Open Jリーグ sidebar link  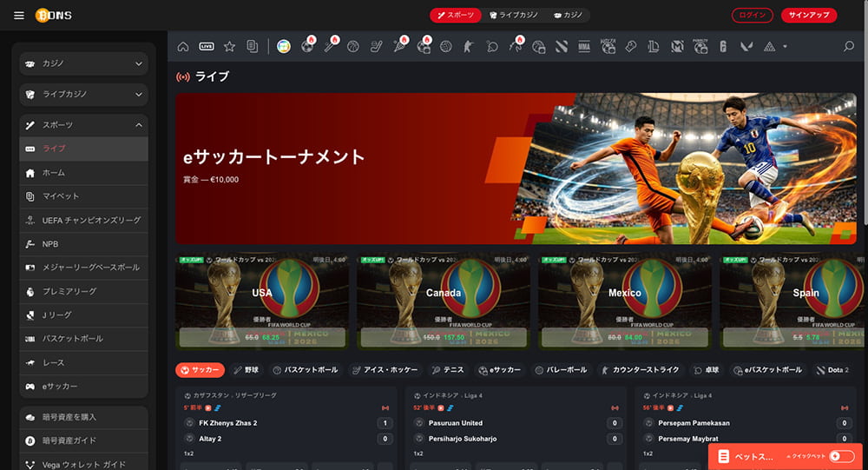83,314
